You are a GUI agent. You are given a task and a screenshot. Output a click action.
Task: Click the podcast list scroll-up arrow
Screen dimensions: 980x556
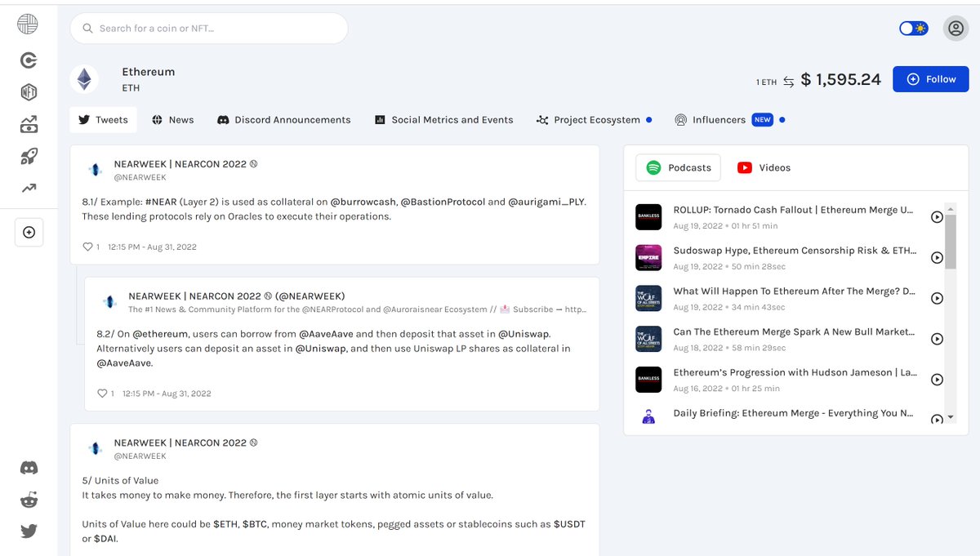pyautogui.click(x=950, y=208)
